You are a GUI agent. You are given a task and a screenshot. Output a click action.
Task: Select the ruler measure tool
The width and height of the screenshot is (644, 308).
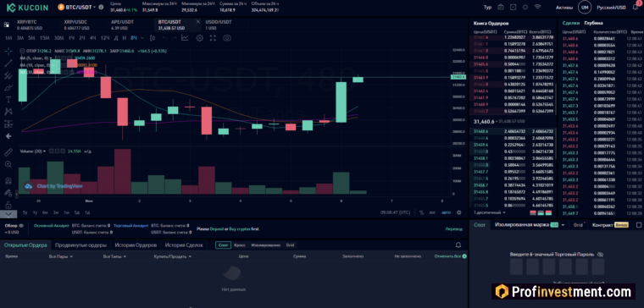pyautogui.click(x=8, y=152)
